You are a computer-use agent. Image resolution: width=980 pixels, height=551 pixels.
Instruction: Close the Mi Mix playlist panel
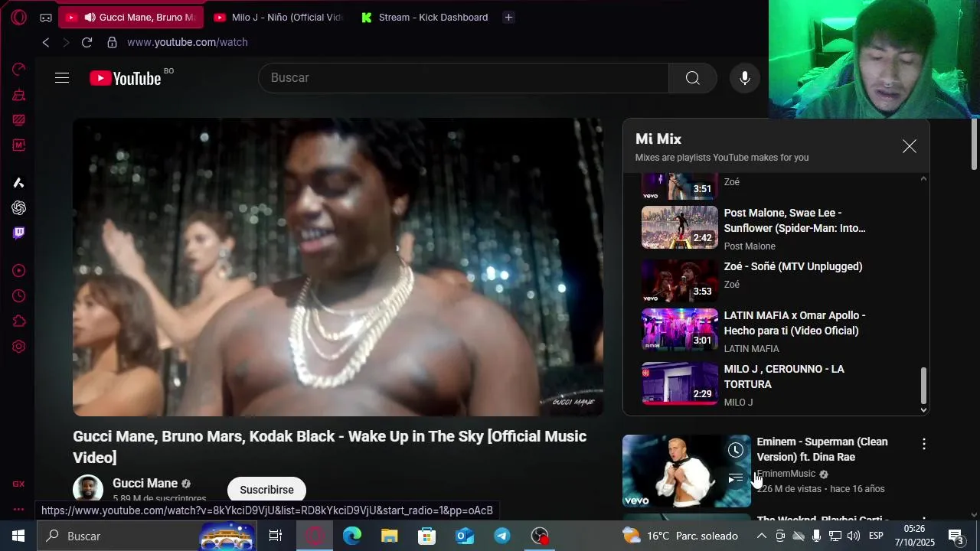pos(909,146)
